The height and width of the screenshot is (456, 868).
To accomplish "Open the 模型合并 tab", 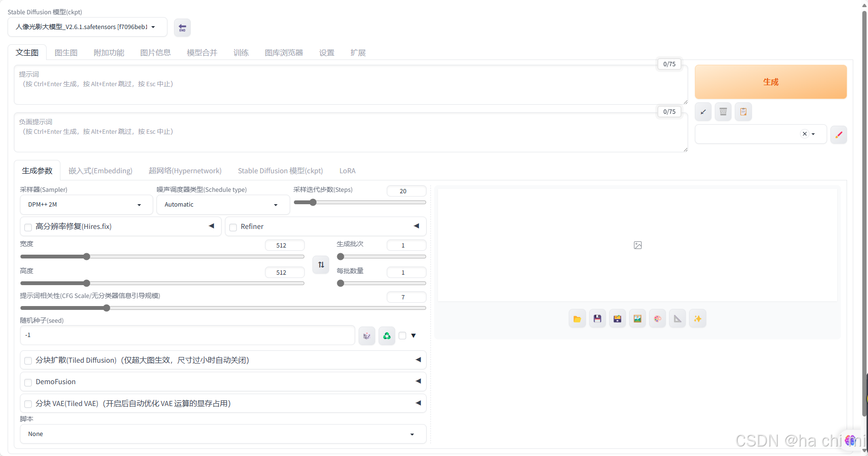I will click(x=202, y=52).
